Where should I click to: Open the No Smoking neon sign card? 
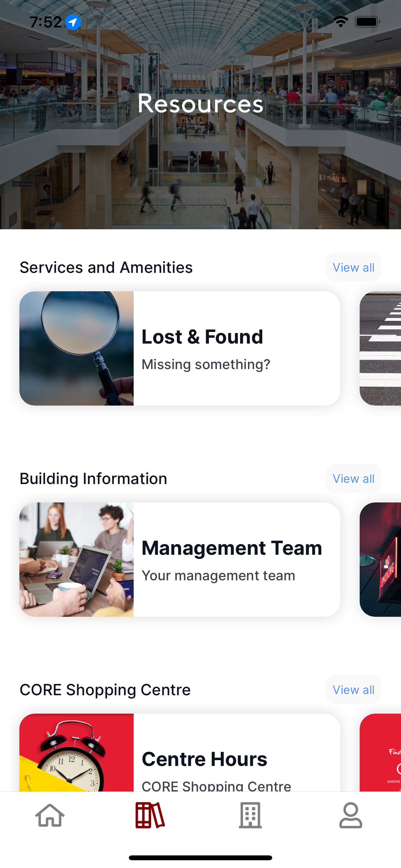(x=380, y=560)
